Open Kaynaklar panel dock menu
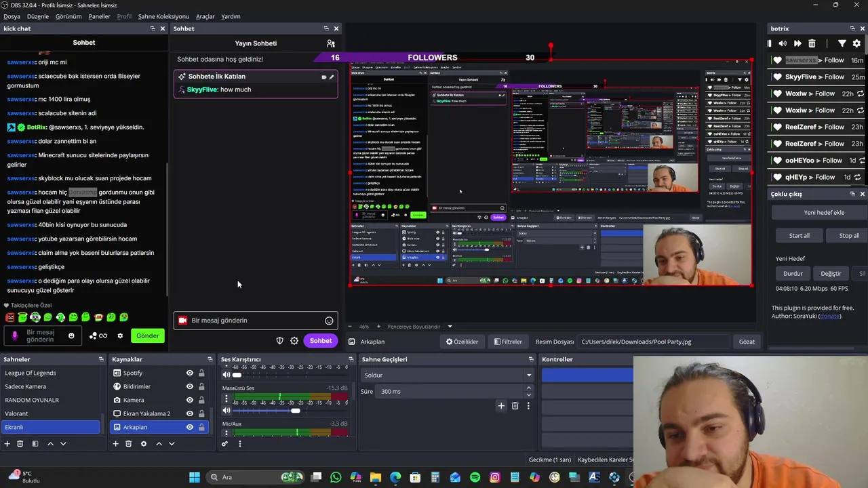Image resolution: width=868 pixels, height=488 pixels. pos(210,359)
